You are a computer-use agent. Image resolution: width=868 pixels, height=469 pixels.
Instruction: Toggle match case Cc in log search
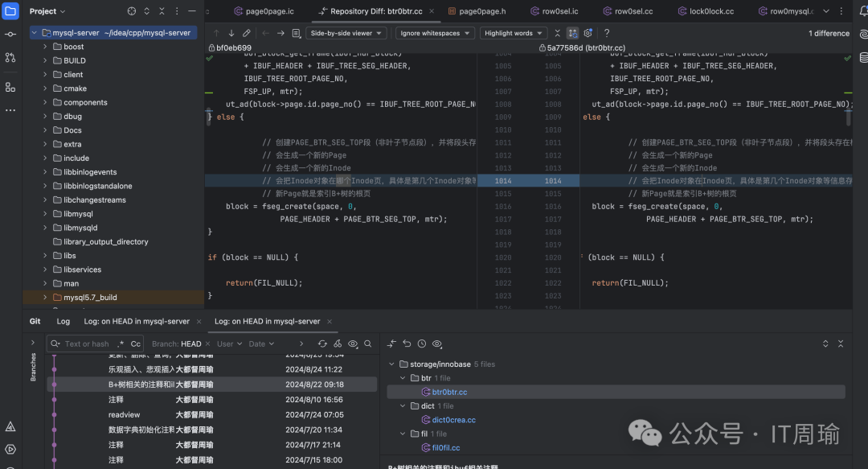click(x=136, y=344)
